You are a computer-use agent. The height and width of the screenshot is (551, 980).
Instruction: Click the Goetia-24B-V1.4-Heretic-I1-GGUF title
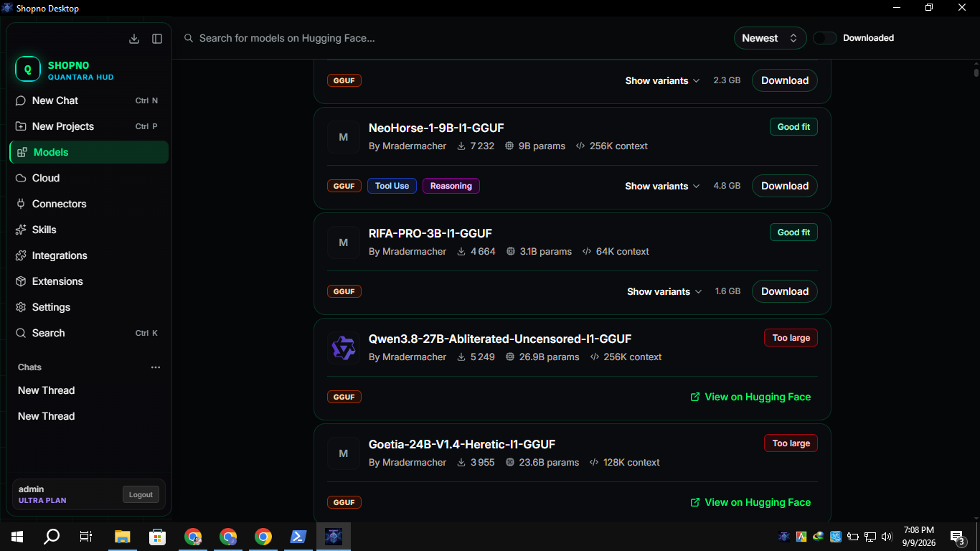(x=462, y=444)
